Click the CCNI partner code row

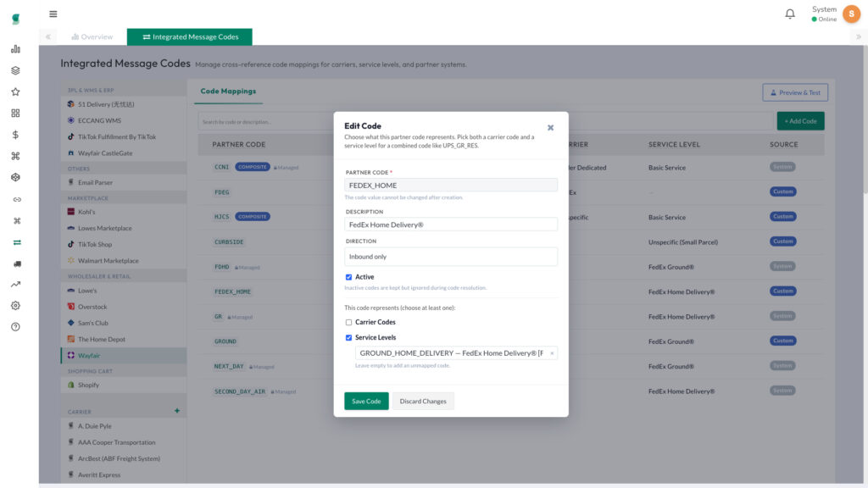(221, 167)
